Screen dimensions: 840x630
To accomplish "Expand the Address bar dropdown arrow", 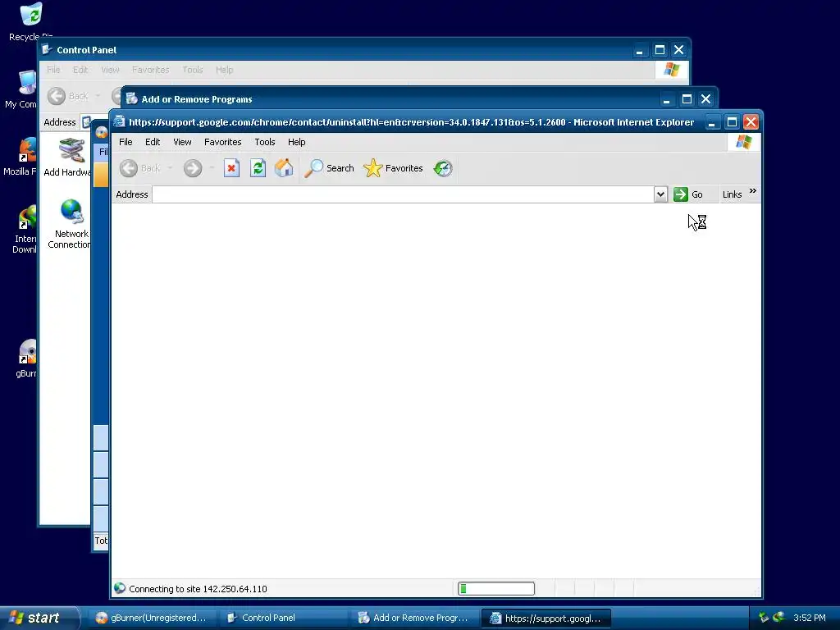I will tap(660, 194).
